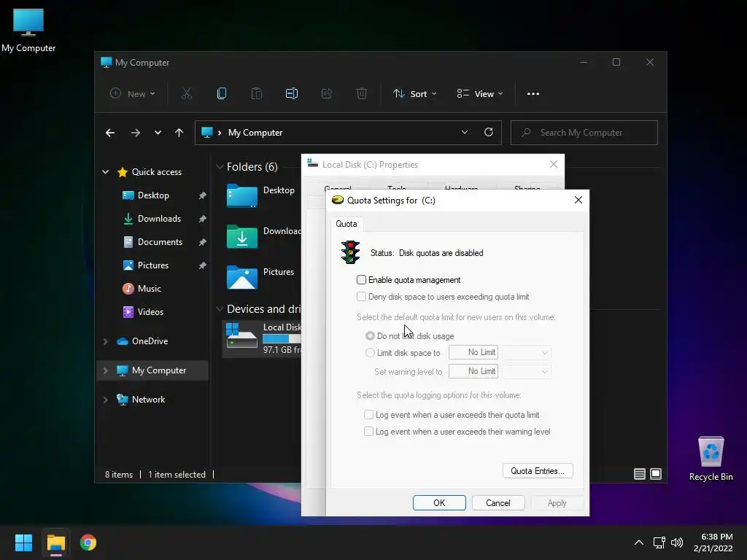Click the Set warning level value field

pyautogui.click(x=473, y=371)
